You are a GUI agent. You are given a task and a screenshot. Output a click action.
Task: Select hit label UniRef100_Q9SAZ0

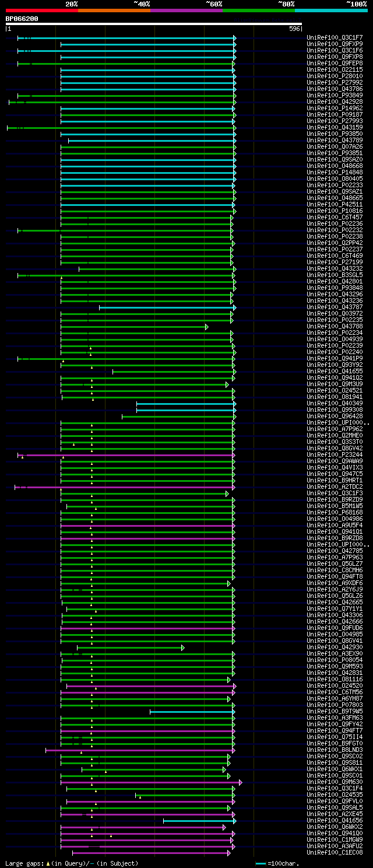[335, 160]
